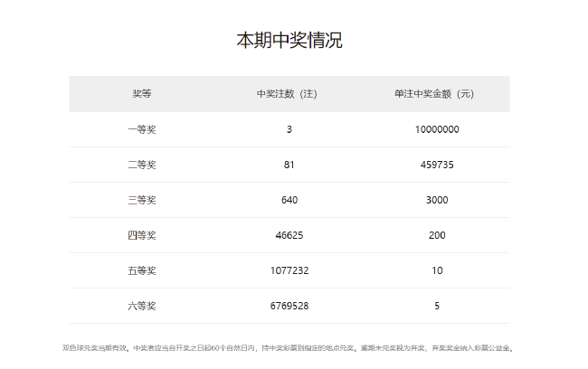Click the 200 prize amount cell

click(436, 235)
